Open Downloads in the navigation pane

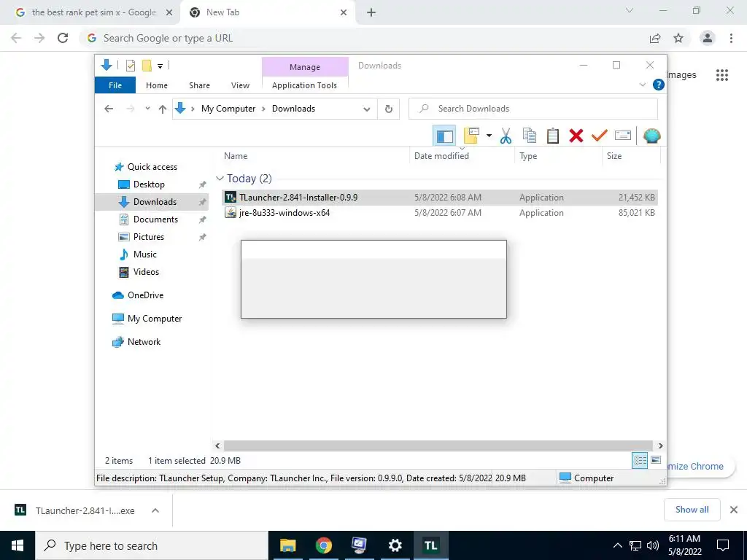pos(155,202)
